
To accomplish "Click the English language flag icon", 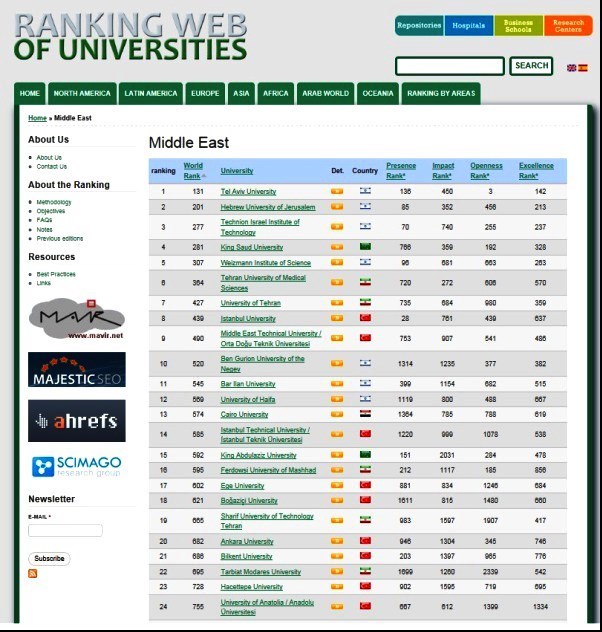I will click(571, 68).
